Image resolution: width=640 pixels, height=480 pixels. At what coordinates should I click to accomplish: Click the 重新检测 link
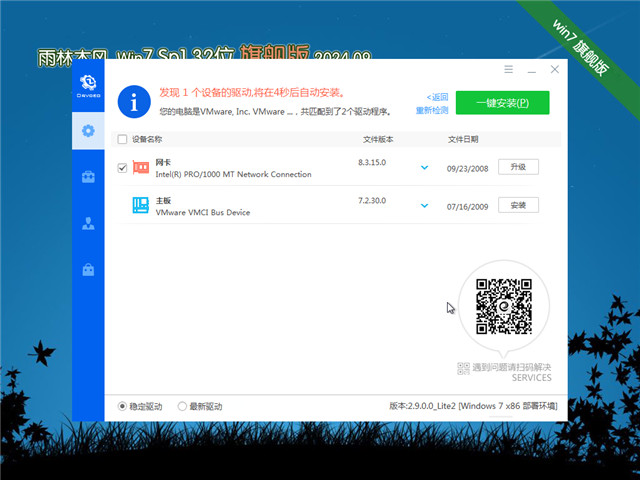point(432,110)
